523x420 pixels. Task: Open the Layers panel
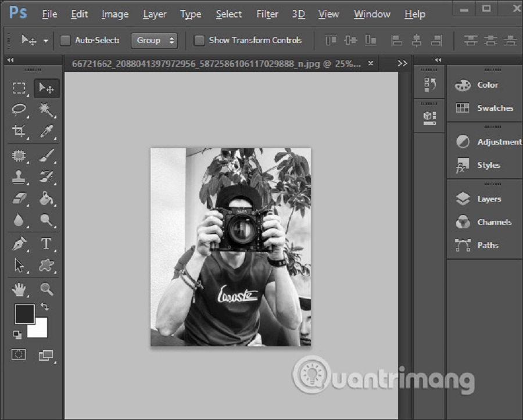pyautogui.click(x=488, y=199)
